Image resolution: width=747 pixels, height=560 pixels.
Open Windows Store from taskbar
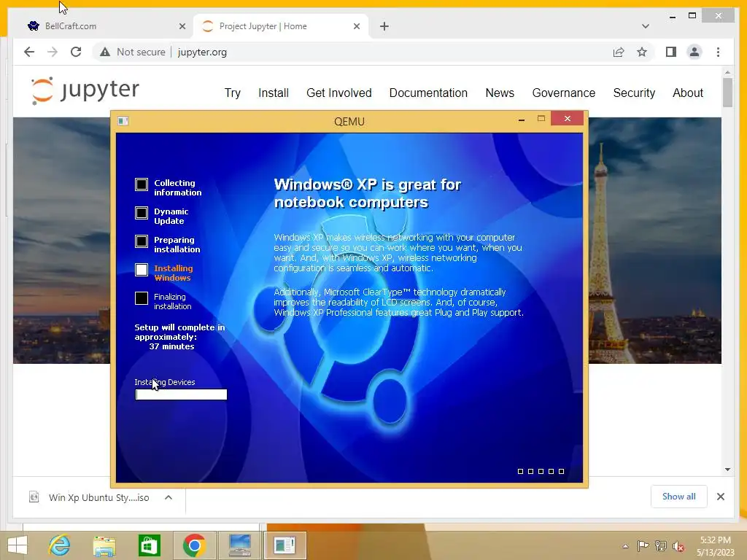[149, 545]
